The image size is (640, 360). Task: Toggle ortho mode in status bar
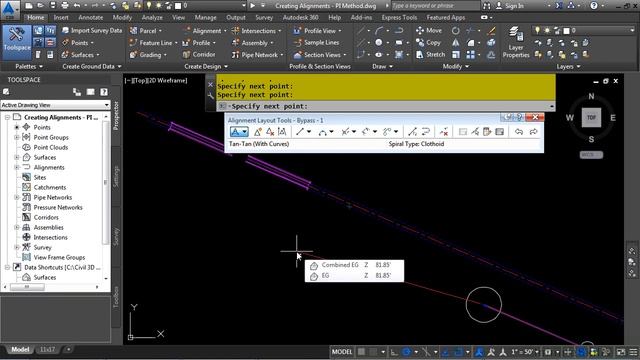pyautogui.click(x=394, y=352)
